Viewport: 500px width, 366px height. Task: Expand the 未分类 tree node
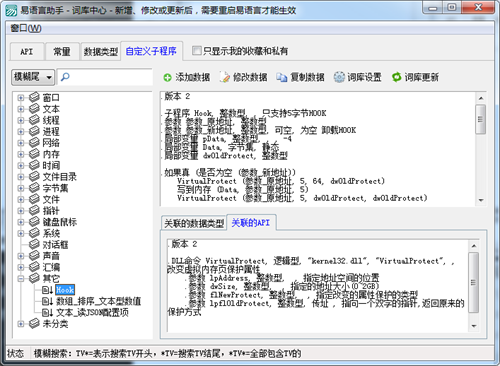21,324
